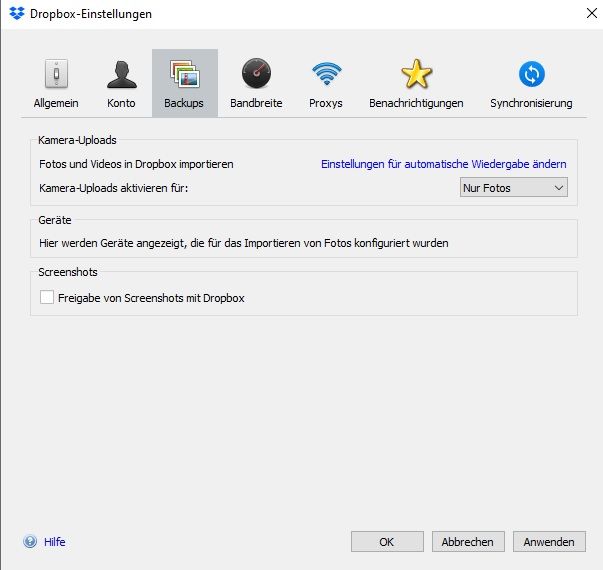Click the Dropbox logo in title bar
The height and width of the screenshot is (570, 603).
[15, 14]
